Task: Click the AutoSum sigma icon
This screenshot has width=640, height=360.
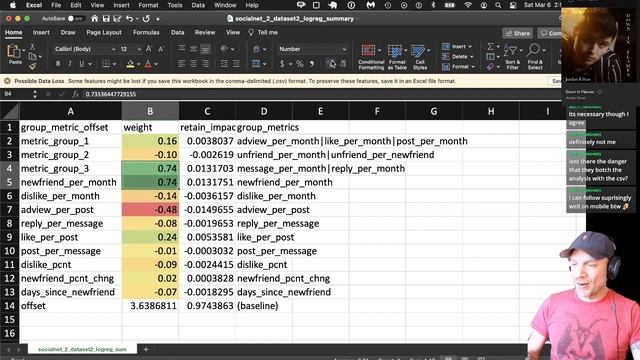Action: (x=491, y=46)
